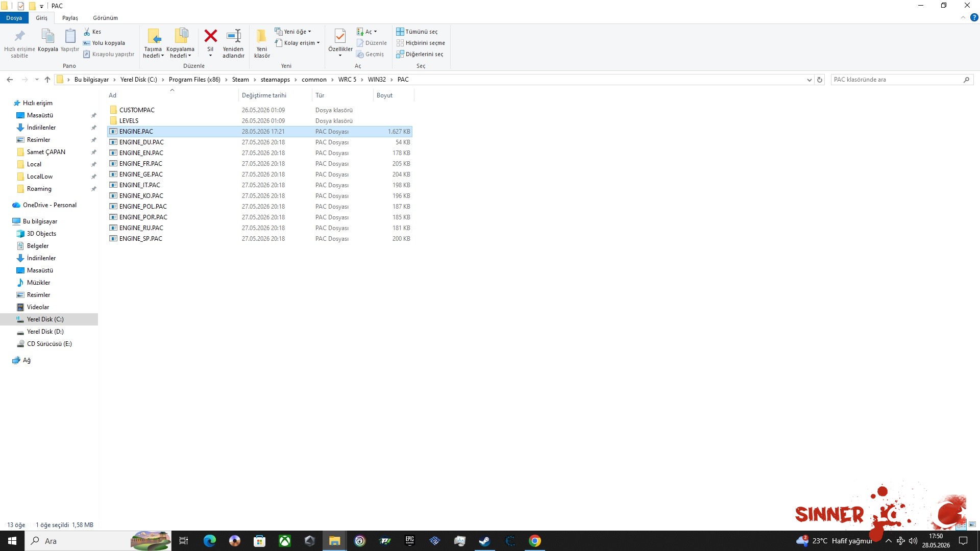Clear selection with Hiçbirini seçme
This screenshot has width=980, height=551.
coord(421,43)
